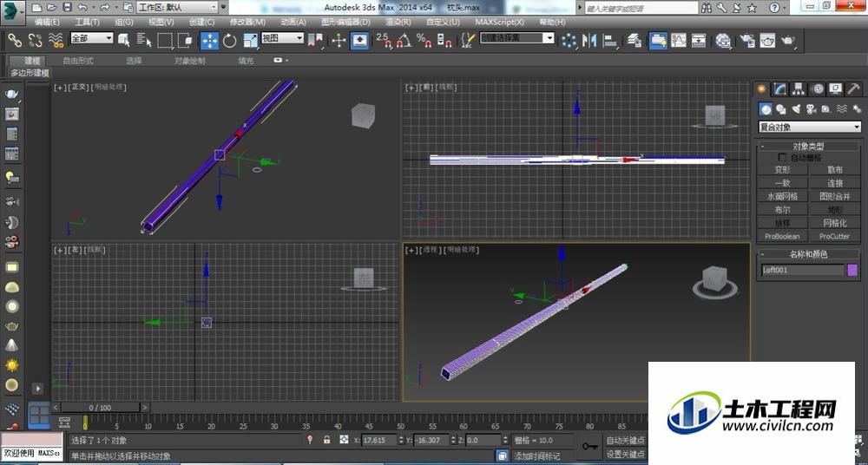Click the Select and Manipulate icon

[339, 40]
